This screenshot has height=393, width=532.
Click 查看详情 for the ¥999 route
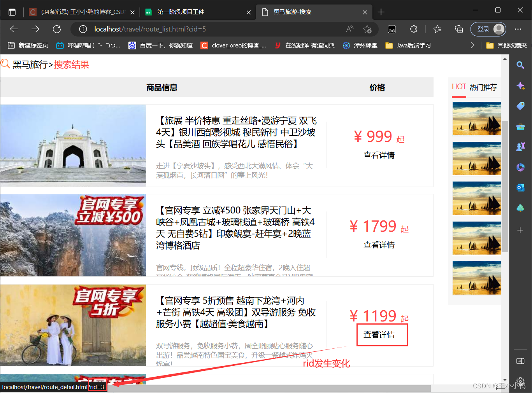(x=379, y=155)
